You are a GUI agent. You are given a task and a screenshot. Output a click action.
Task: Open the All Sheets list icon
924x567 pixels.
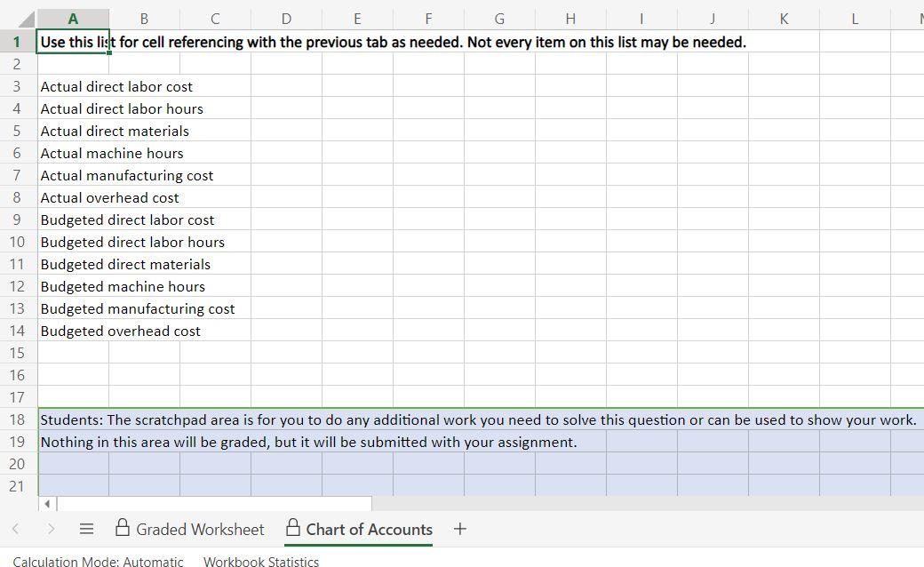coord(86,529)
